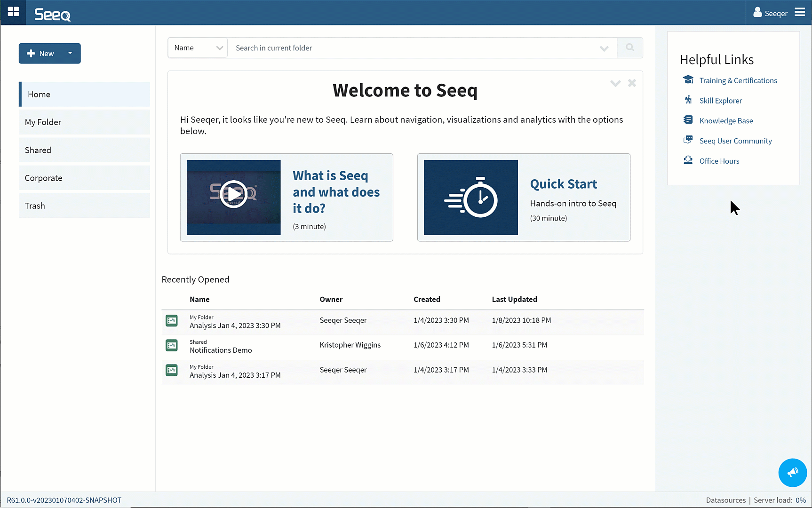Open the Training & Certifications link
Viewport: 812px width, 508px height.
pyautogui.click(x=738, y=80)
